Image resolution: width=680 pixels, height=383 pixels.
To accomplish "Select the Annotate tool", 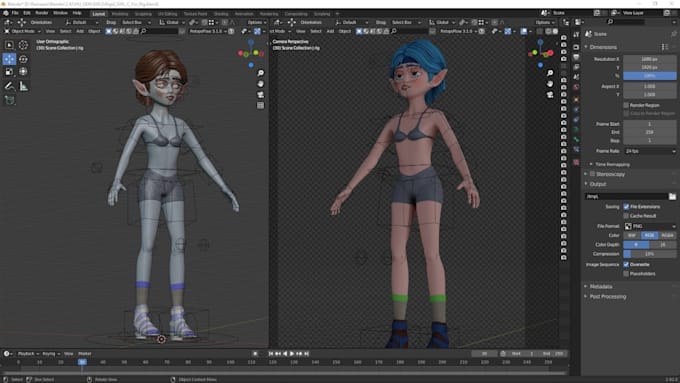I will [9, 86].
